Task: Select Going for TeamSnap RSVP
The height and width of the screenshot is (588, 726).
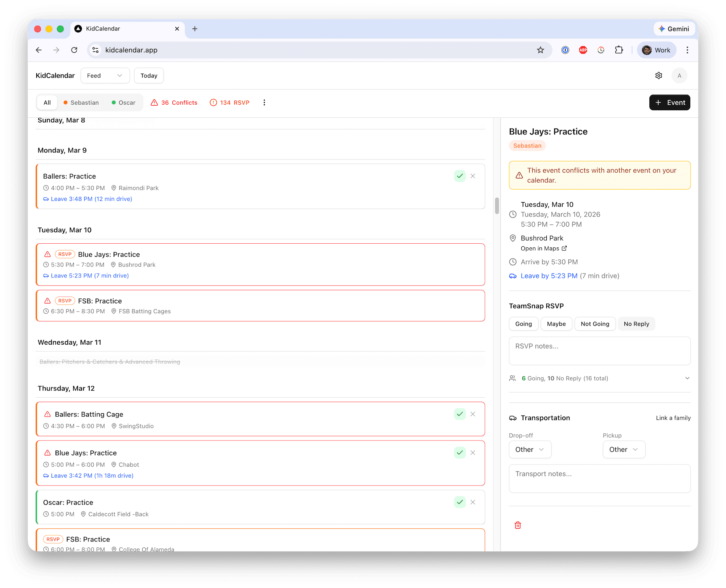Action: [x=523, y=324]
